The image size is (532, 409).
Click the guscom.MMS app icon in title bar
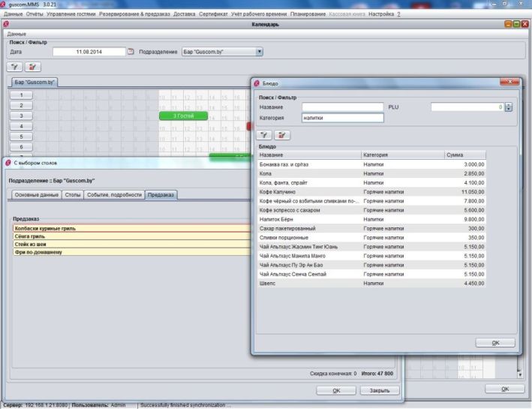(5, 5)
